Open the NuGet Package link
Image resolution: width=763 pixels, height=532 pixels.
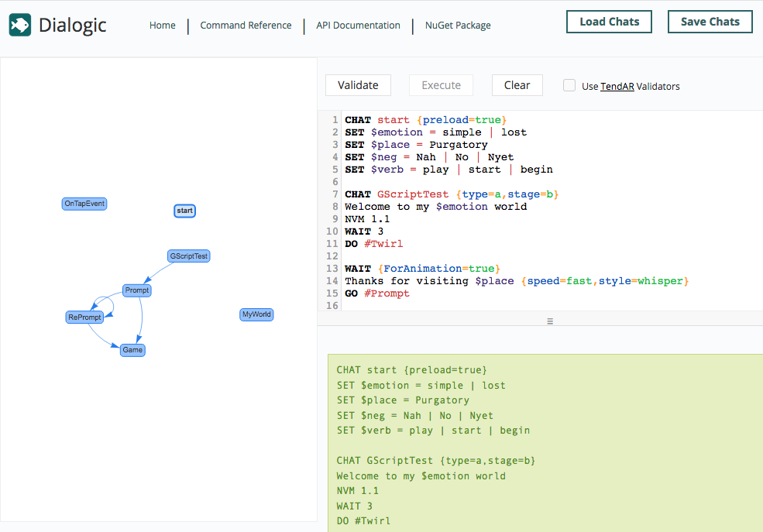point(458,26)
